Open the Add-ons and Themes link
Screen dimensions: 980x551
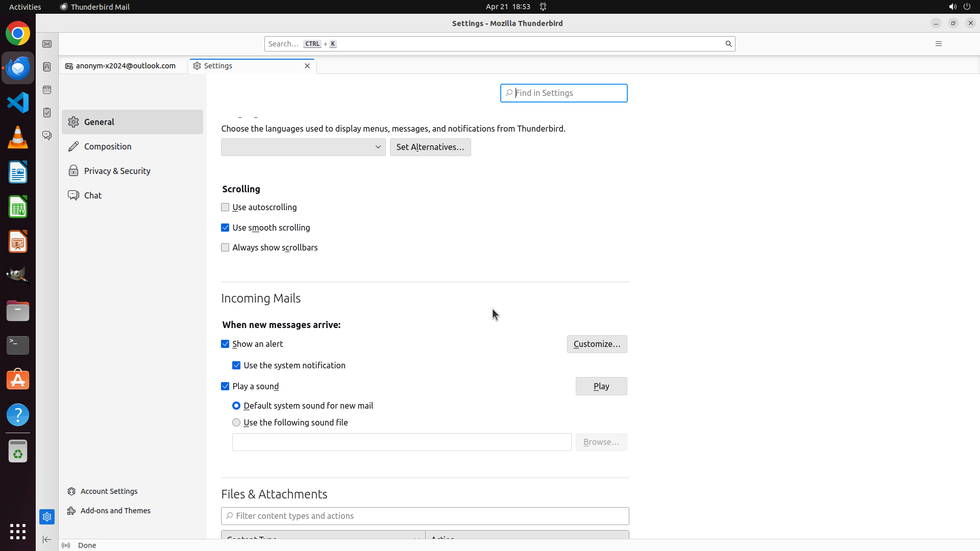coord(115,511)
